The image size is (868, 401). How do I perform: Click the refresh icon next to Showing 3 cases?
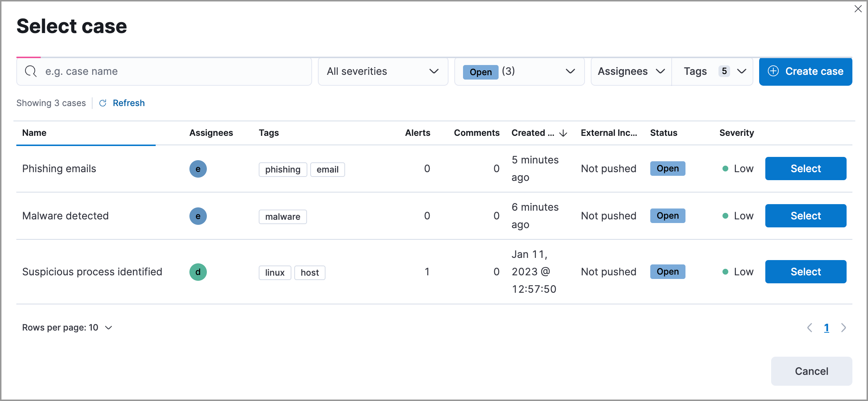(103, 103)
